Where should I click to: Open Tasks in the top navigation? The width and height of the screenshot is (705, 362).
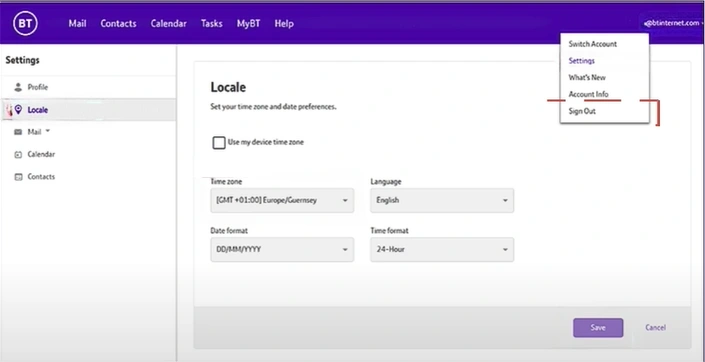pyautogui.click(x=211, y=23)
